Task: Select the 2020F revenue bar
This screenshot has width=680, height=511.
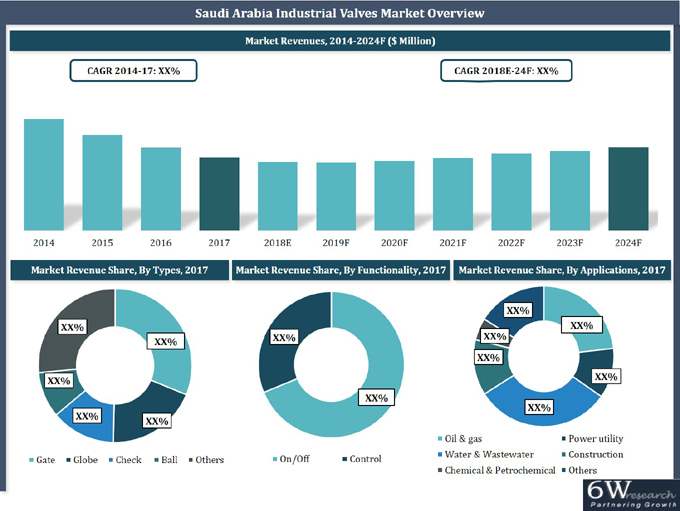Action: pyautogui.click(x=395, y=196)
